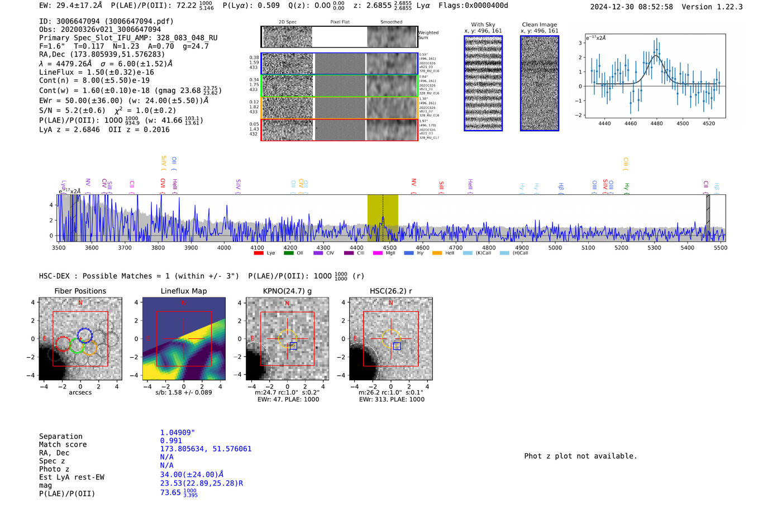Click the red fiber circle in Fiber Positions
This screenshot has height=532, width=782.
click(63, 343)
